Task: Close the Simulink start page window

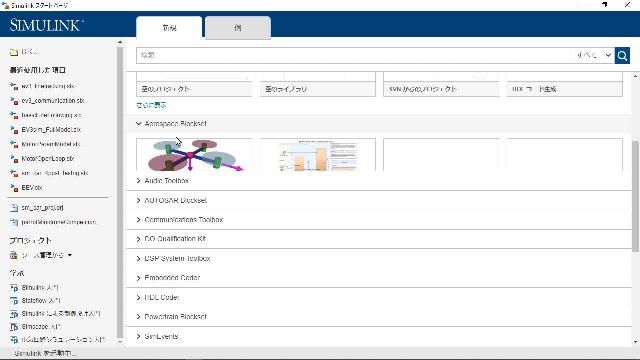Action: point(627,4)
